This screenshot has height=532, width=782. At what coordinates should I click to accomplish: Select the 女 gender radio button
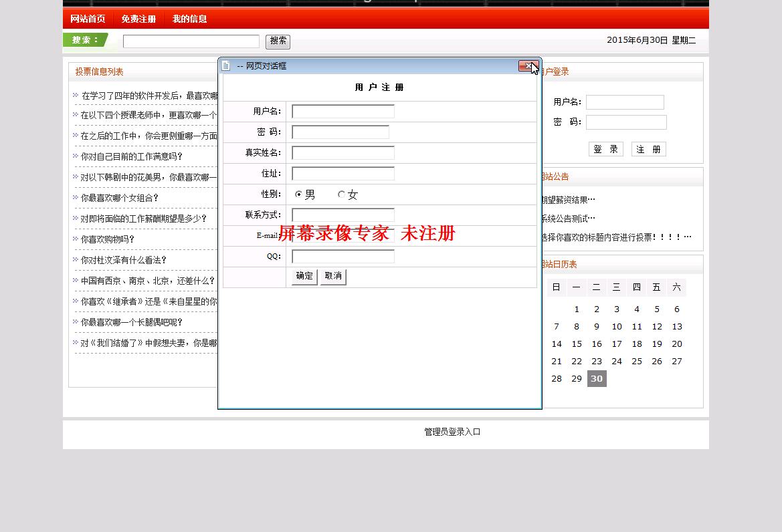point(341,194)
